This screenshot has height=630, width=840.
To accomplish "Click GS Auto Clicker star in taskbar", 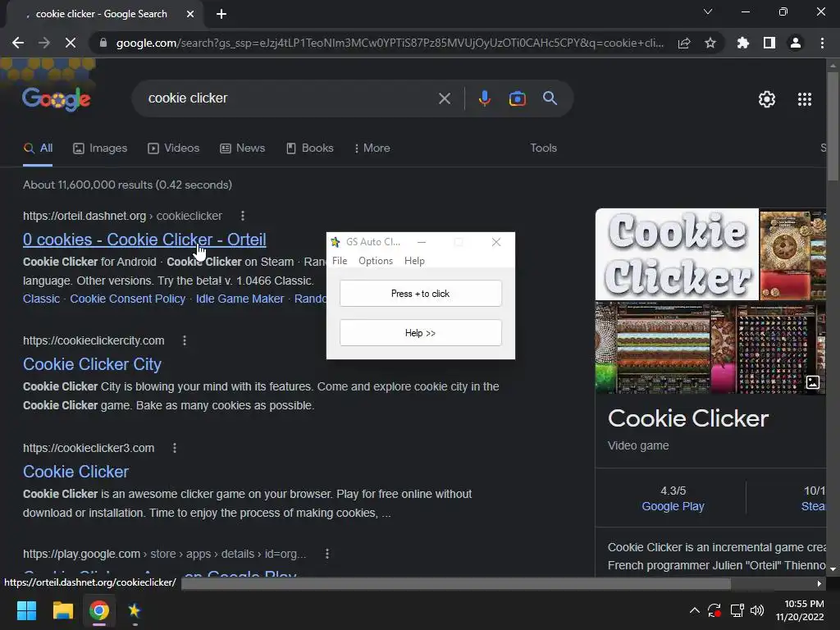I will coord(135,610).
